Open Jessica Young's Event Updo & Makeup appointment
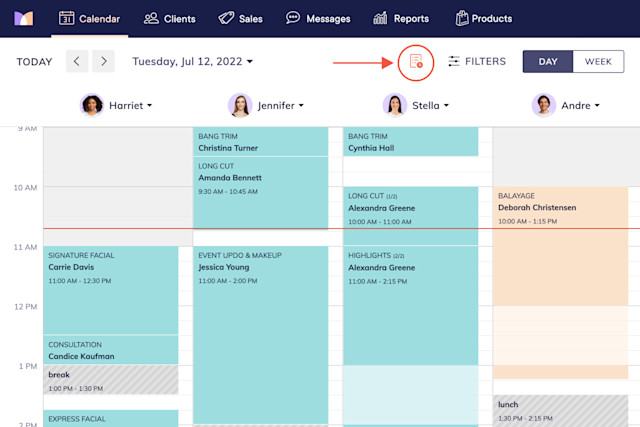 click(260, 335)
